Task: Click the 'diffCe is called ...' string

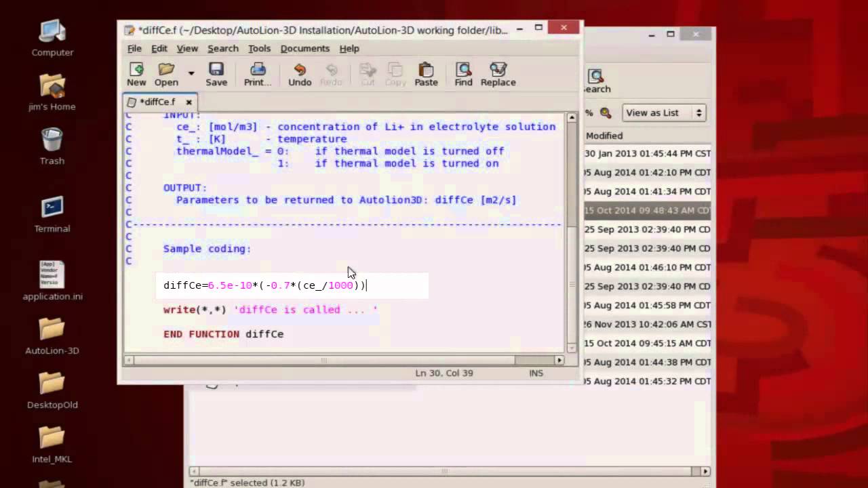Action: click(305, 310)
